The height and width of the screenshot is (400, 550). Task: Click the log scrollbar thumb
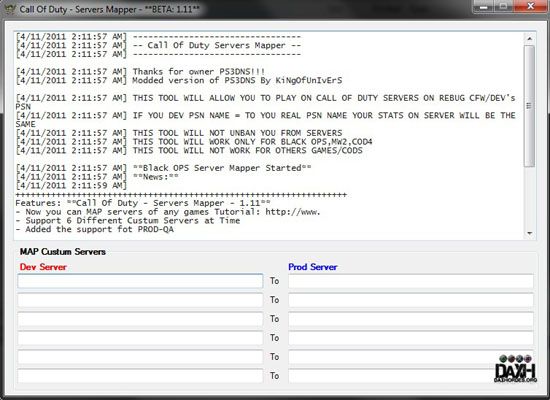529,106
